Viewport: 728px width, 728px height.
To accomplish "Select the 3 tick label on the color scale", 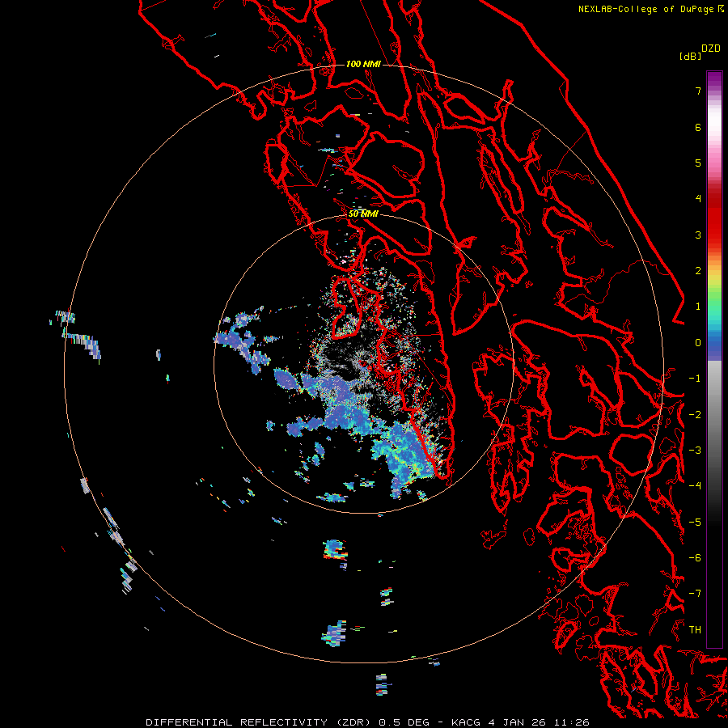I will click(x=698, y=235).
